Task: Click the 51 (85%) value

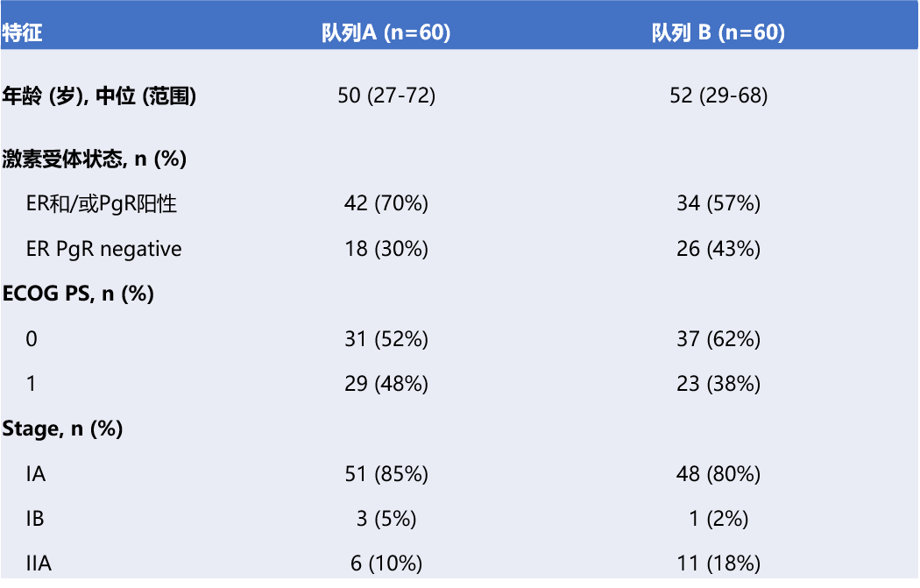Action: (386, 474)
